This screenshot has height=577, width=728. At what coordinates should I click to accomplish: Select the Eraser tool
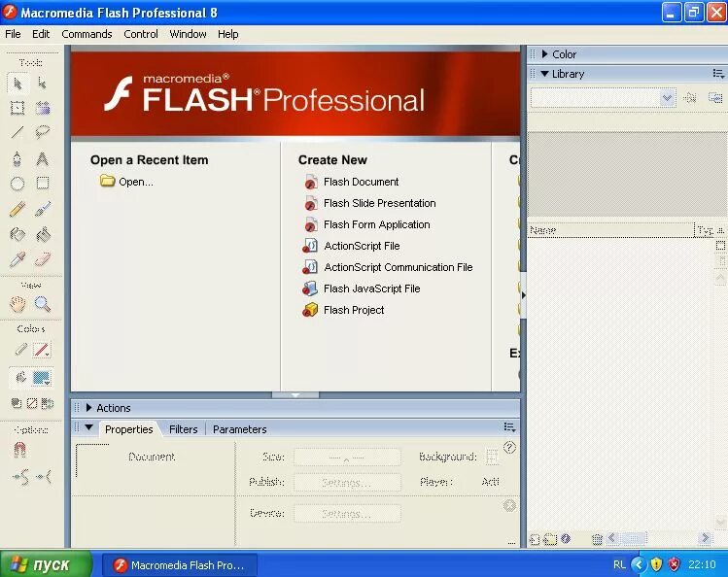42,259
